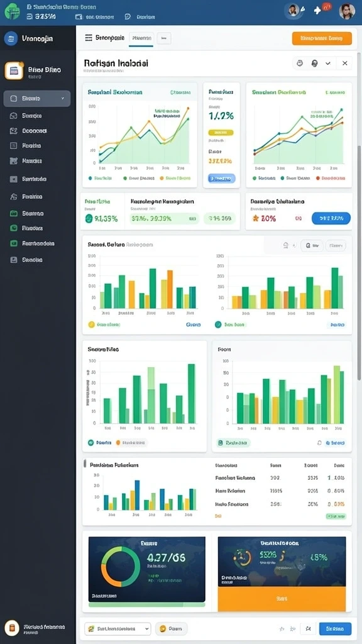The height and width of the screenshot is (644, 362).
Task: Expand the highlighted sidebar item's chevron
Action: pos(63,99)
